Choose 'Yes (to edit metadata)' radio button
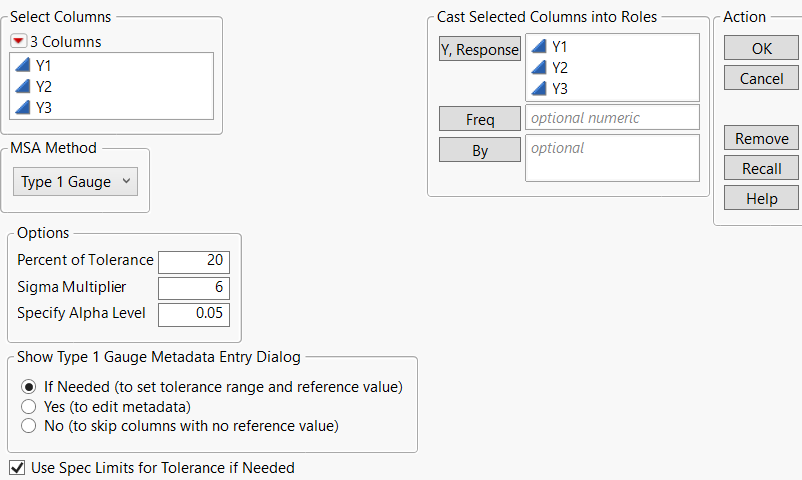This screenshot has height=480, width=802. [29, 406]
